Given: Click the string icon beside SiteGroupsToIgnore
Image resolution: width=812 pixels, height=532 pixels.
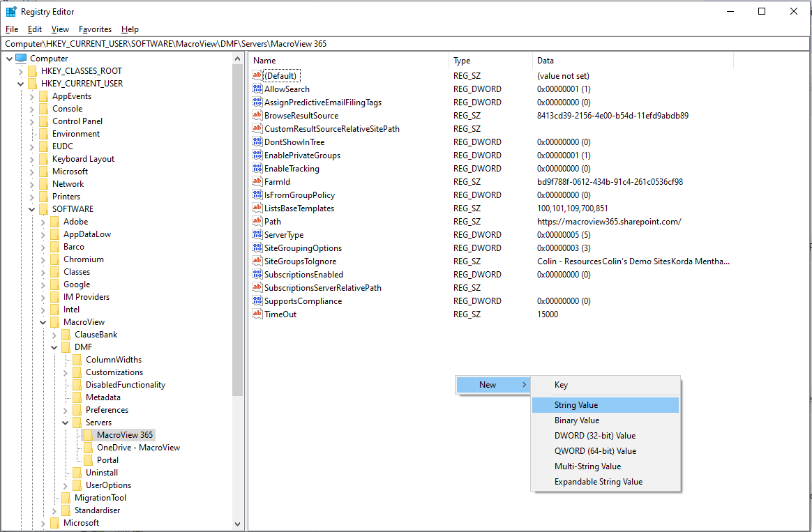Looking at the screenshot, I should click(257, 261).
